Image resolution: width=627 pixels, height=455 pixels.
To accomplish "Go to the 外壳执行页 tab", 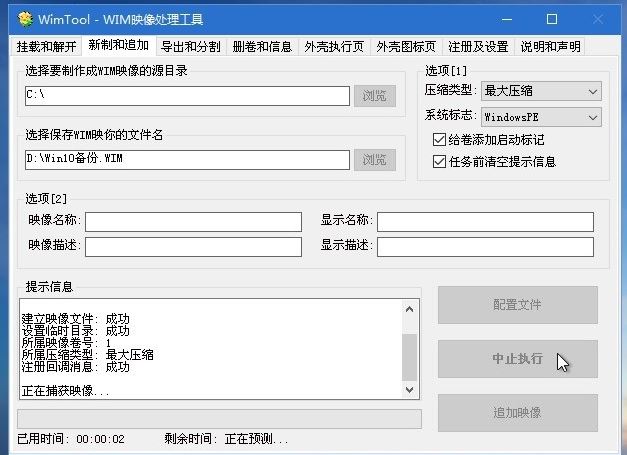I will tap(334, 47).
